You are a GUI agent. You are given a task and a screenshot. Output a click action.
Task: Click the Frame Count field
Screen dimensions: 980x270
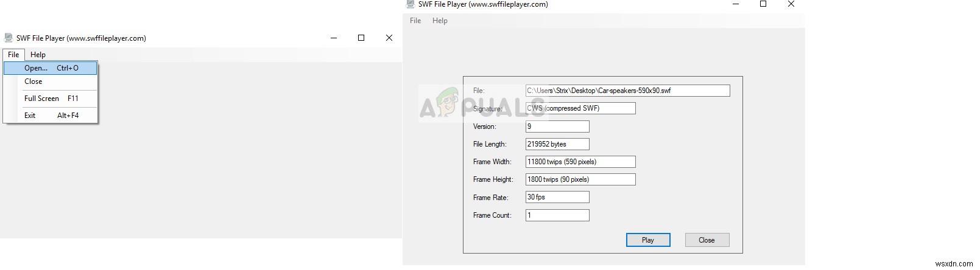tap(557, 215)
